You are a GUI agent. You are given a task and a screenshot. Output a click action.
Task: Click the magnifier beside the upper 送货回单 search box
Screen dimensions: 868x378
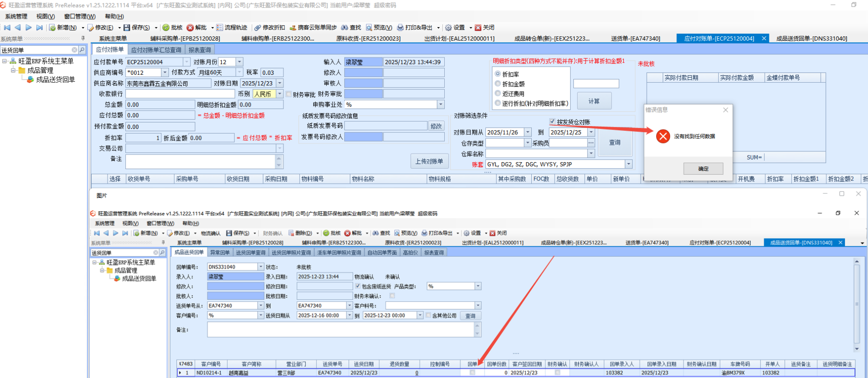pyautogui.click(x=82, y=50)
